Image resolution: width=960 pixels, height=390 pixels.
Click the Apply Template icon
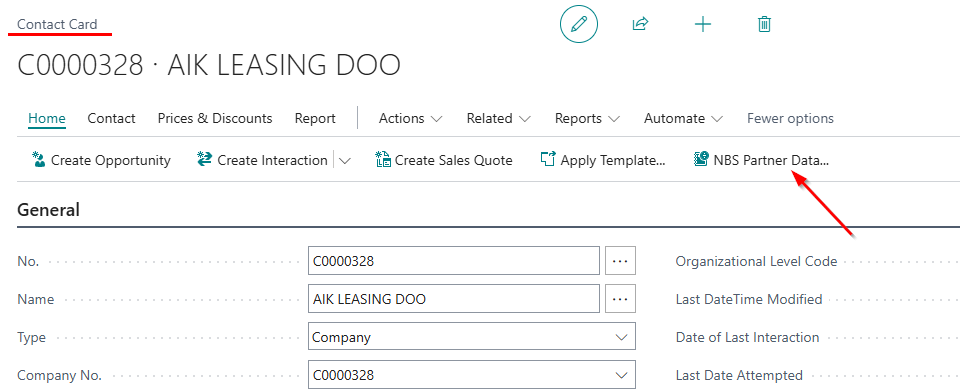click(x=547, y=160)
